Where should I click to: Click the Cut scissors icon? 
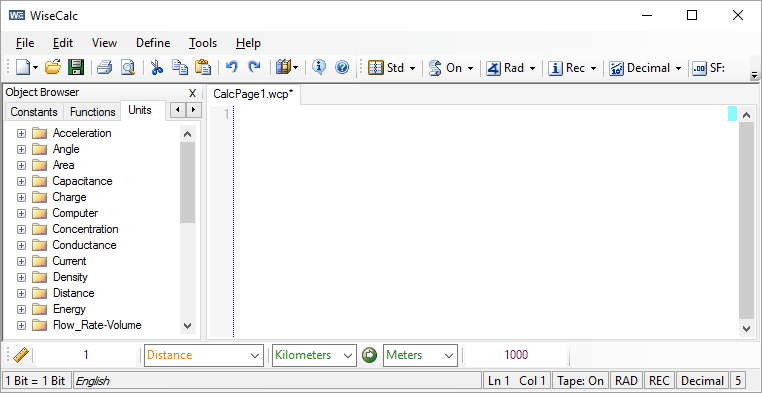156,68
